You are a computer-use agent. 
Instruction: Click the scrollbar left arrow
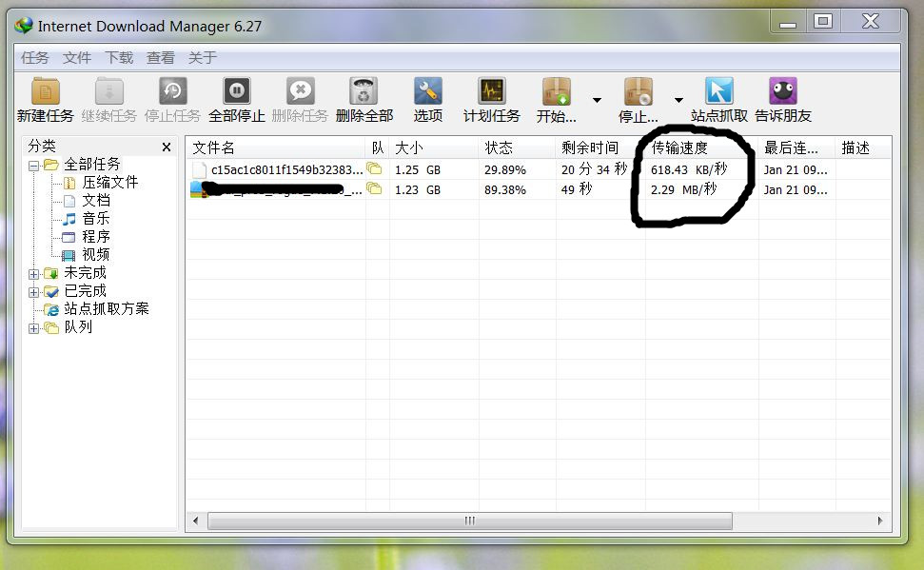196,521
